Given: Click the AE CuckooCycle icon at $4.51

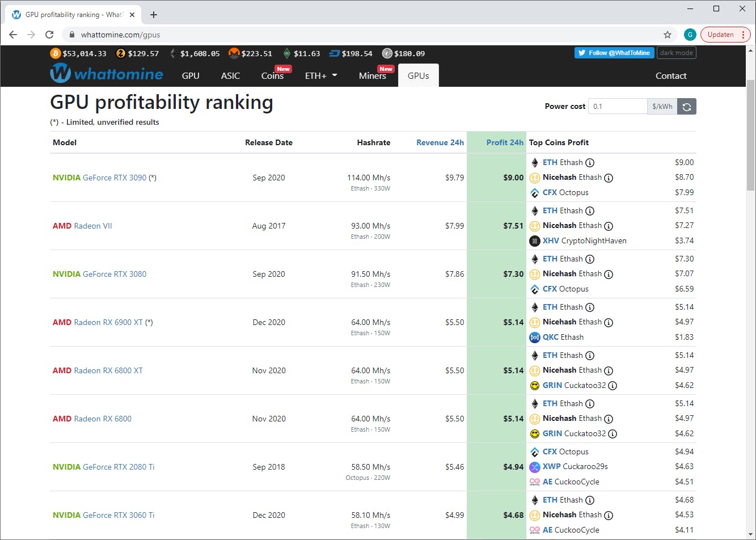Looking at the screenshot, I should 534,482.
